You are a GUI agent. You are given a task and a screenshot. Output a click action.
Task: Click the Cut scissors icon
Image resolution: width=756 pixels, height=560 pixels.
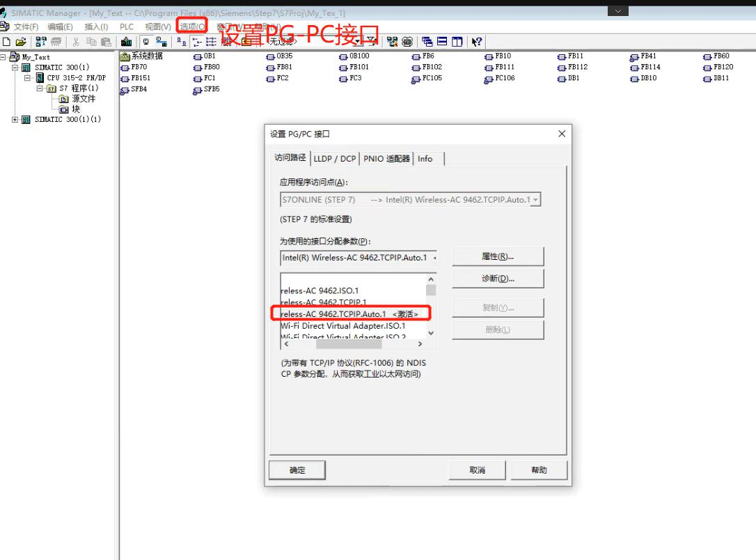76,42
